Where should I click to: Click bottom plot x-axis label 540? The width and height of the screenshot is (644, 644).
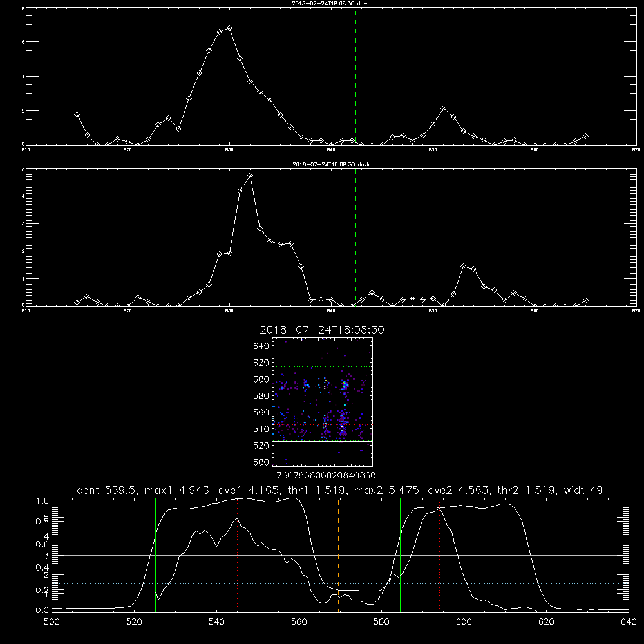point(216,622)
